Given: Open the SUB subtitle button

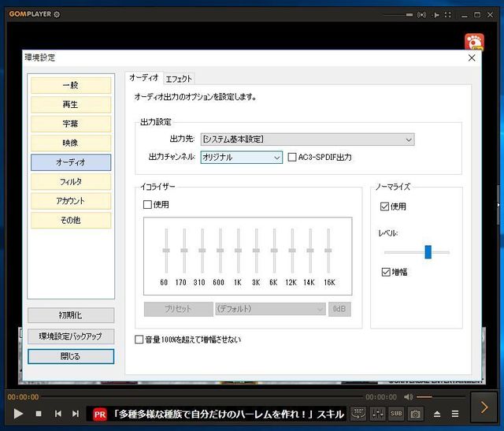Looking at the screenshot, I should pos(396,414).
